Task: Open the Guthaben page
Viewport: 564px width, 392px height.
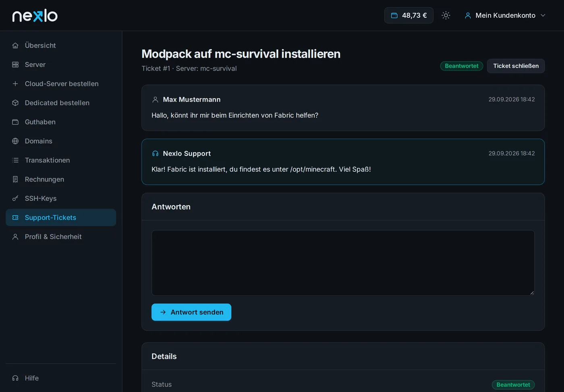Action: pyautogui.click(x=61, y=122)
